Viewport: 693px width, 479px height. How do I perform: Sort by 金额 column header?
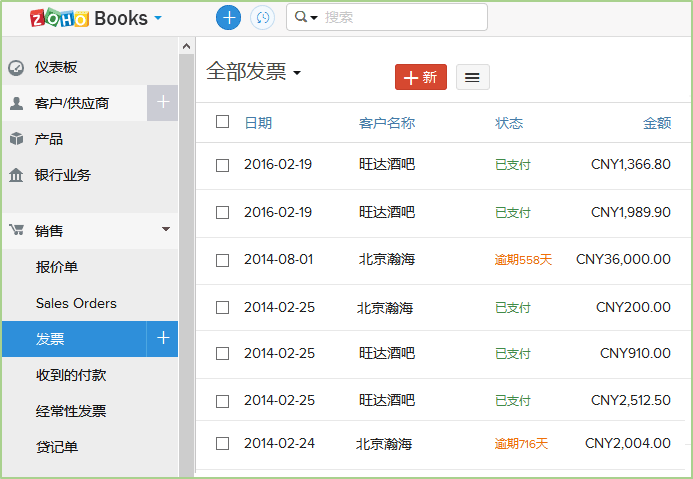[x=657, y=123]
